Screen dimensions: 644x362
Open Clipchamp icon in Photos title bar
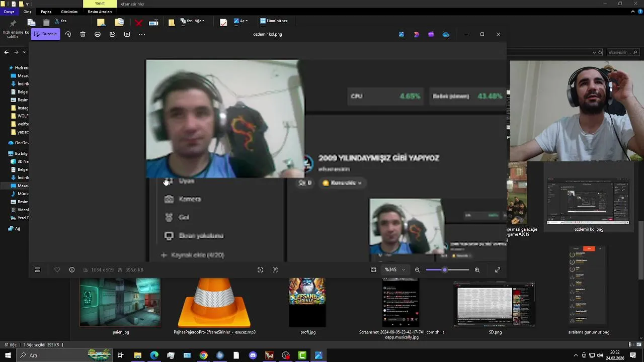click(x=431, y=34)
